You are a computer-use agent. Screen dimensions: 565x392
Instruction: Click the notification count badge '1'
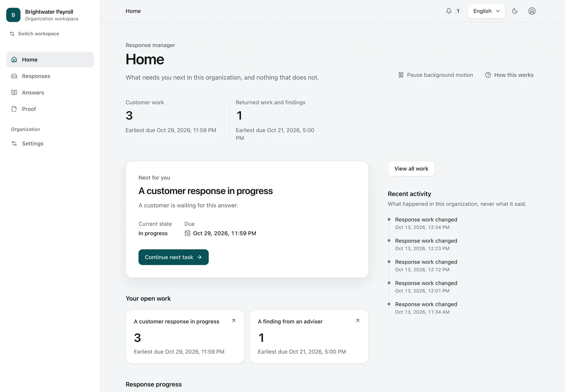coord(458,11)
